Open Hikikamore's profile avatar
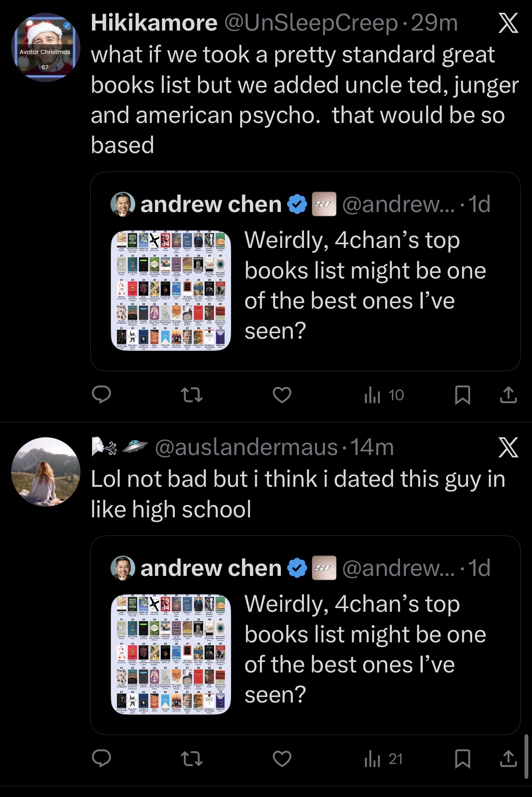532x797 pixels. pos(45,47)
